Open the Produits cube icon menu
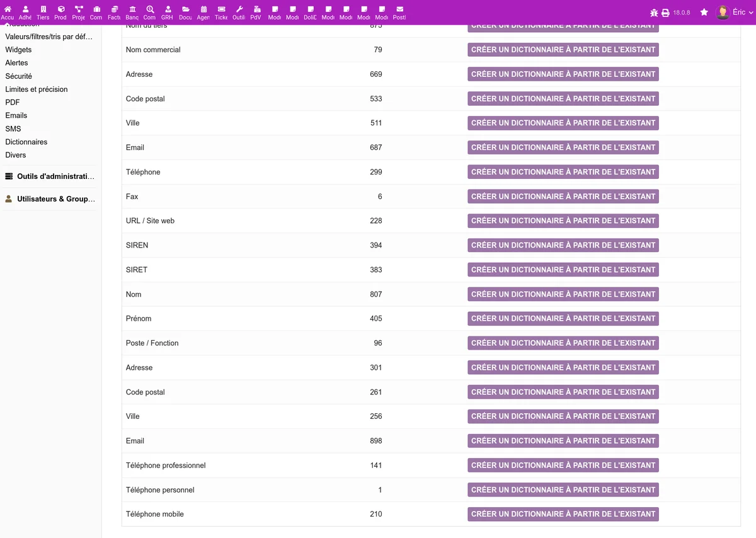This screenshot has height=538, width=756. [x=60, y=9]
